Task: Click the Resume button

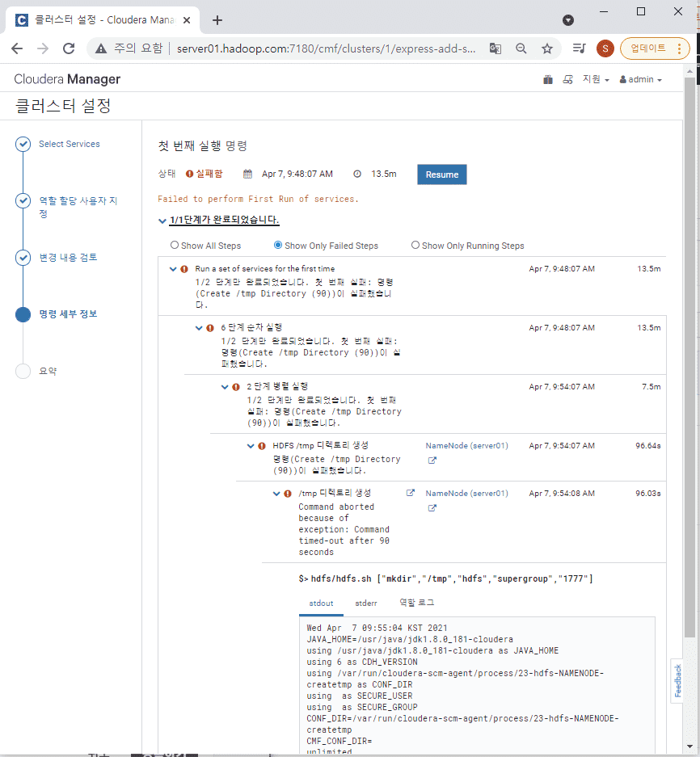Action: click(442, 175)
